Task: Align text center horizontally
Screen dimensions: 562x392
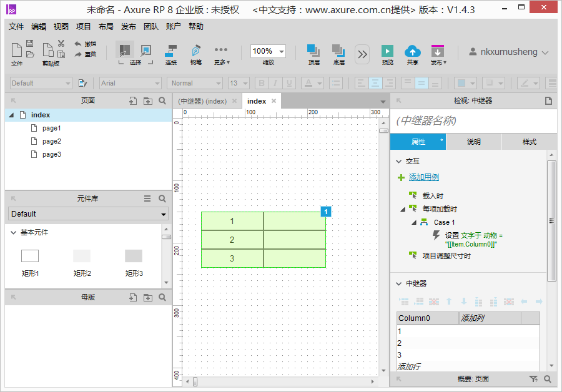Action: (375, 83)
